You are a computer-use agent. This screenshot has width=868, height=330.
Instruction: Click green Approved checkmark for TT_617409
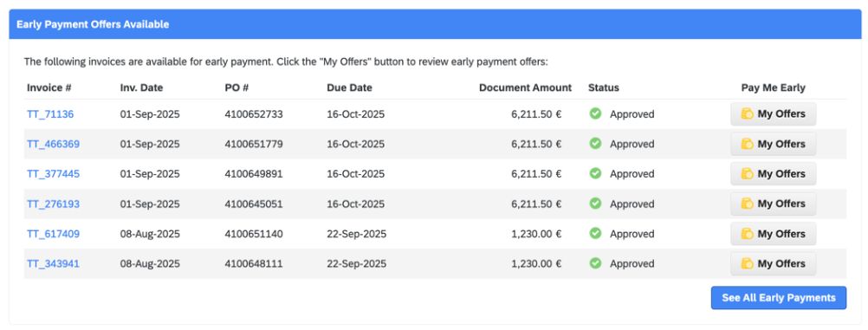tap(595, 233)
